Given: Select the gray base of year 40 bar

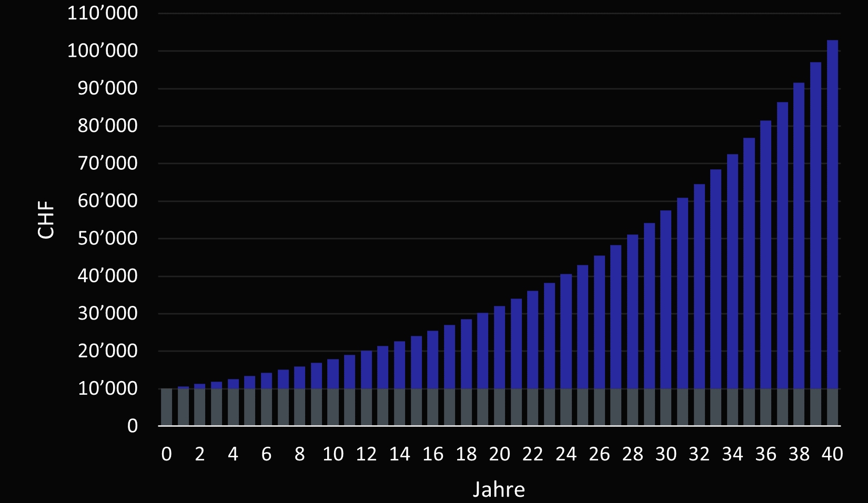Looking at the screenshot, I should pos(832,407).
